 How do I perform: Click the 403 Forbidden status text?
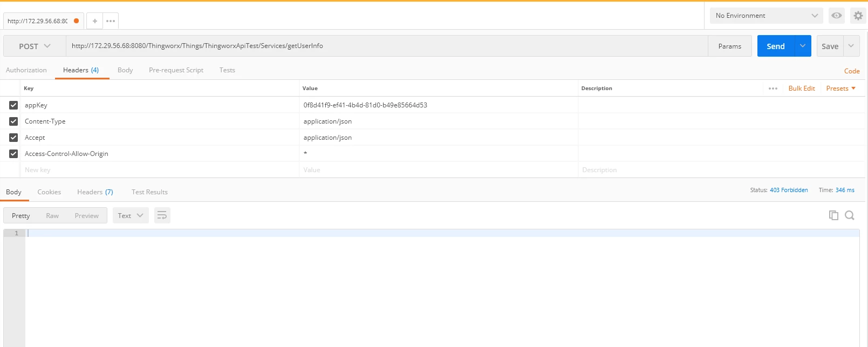[x=789, y=190]
